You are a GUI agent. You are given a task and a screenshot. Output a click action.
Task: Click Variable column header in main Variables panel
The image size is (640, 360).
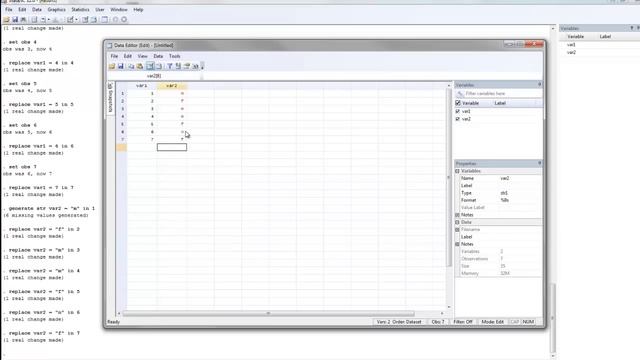pyautogui.click(x=576, y=37)
